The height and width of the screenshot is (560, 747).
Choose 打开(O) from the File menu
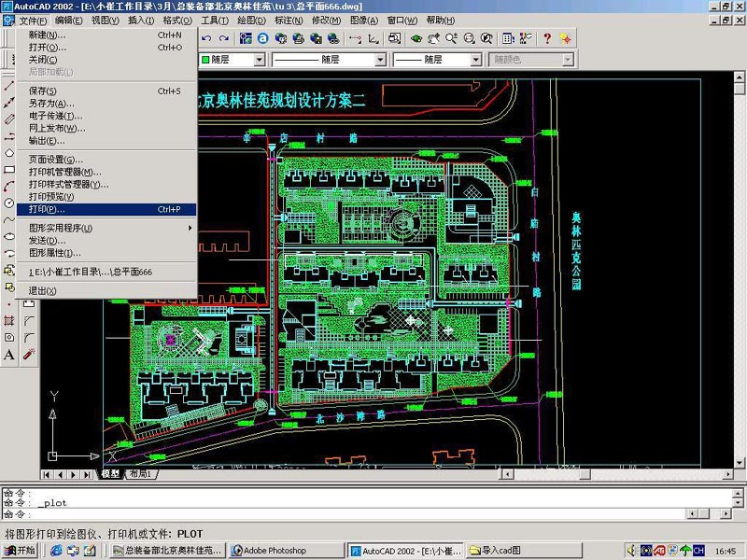pyautogui.click(x=106, y=48)
